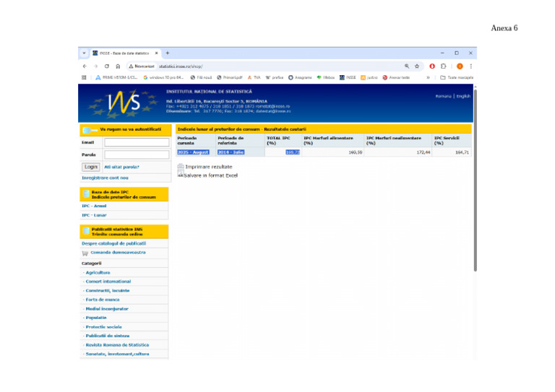
Task: Open the extensions puzzle icon
Action: pos(443,66)
